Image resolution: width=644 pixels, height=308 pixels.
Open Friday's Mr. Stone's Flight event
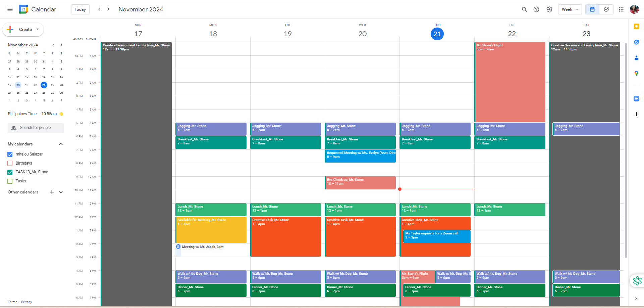(x=510, y=82)
